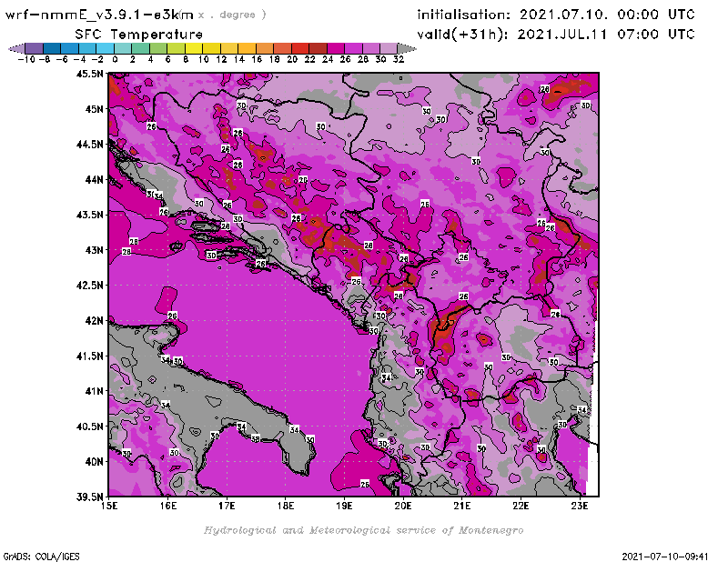
Task: Click the '21E' longitude axis label
Action: (x=461, y=506)
